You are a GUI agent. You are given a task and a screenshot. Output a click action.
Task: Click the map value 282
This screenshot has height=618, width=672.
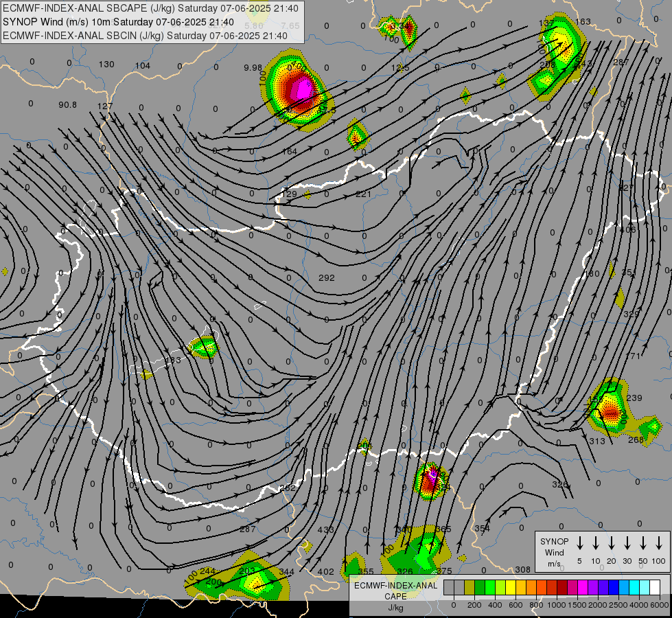[288, 488]
